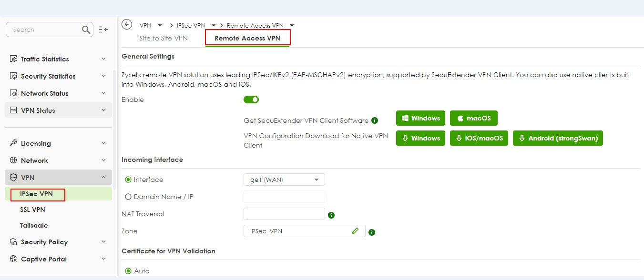Download VPN configuration for iOS/macOS
The height and width of the screenshot is (280, 644).
click(x=479, y=138)
